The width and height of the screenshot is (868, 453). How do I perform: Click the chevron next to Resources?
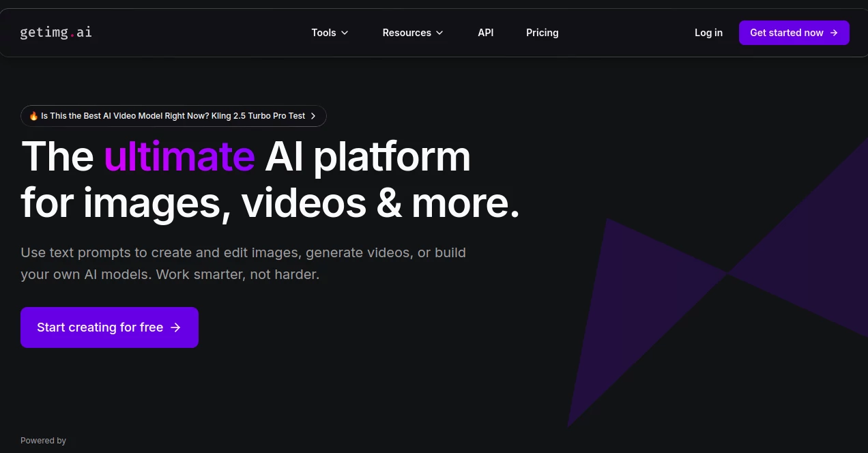click(x=439, y=33)
